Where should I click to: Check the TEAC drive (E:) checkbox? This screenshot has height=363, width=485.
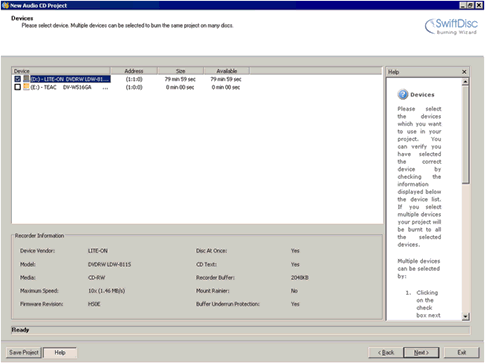[18, 87]
